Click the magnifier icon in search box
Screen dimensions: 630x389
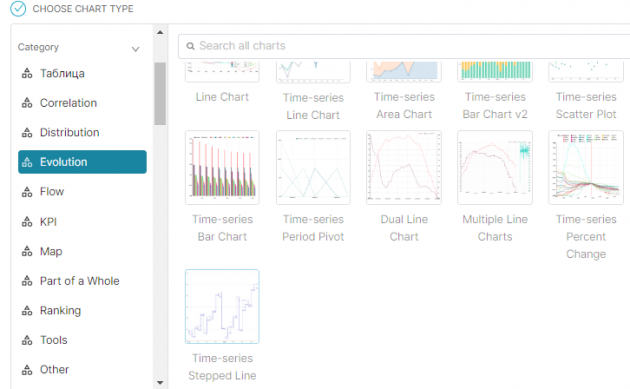click(190, 46)
